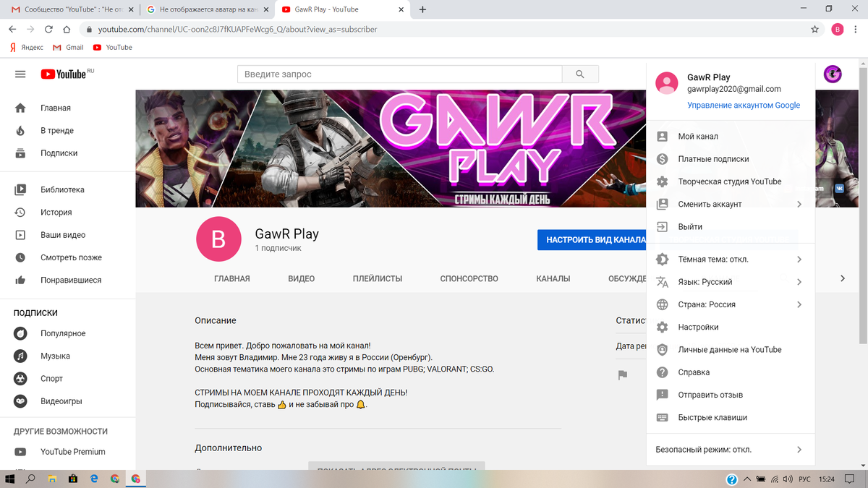Open the YouTube bookmark in bookmarks bar
This screenshot has width=868, height=488.
(x=113, y=47)
